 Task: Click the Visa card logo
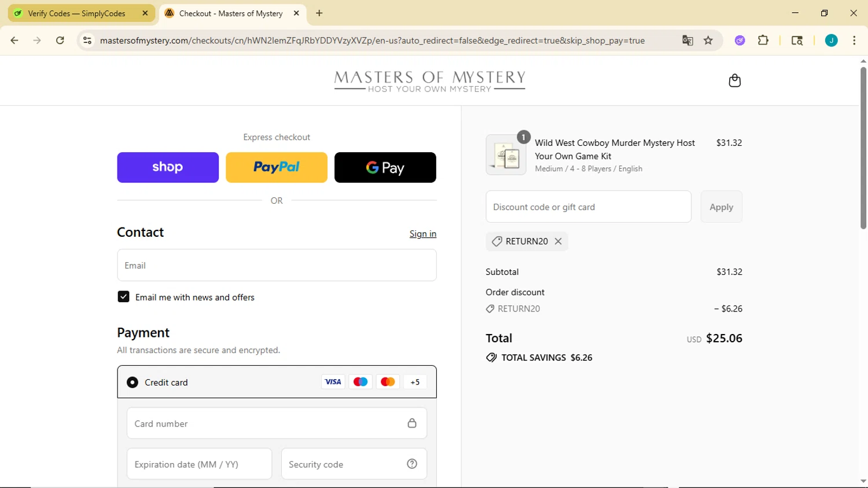coord(333,382)
